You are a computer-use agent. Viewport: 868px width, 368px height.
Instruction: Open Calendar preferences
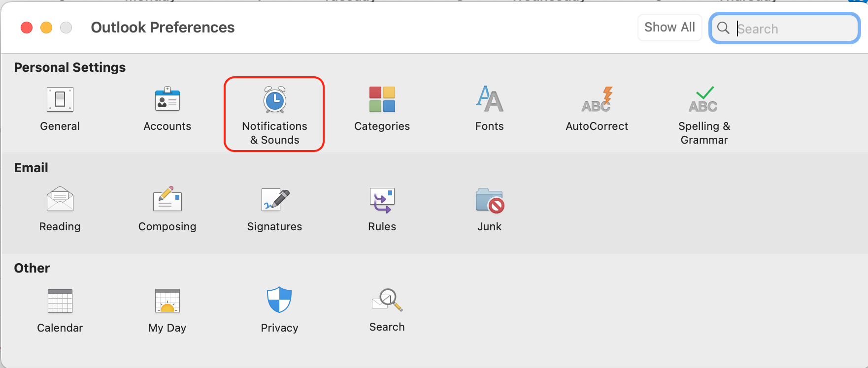pyautogui.click(x=60, y=311)
